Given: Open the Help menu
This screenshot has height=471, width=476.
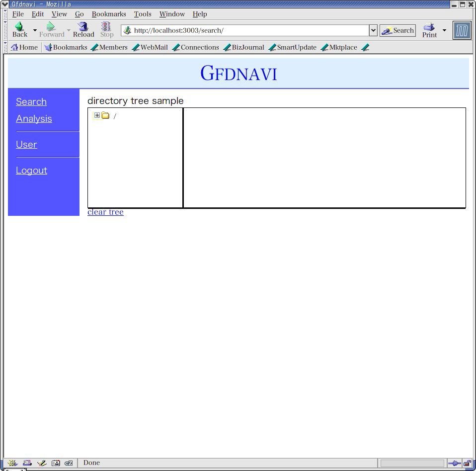Looking at the screenshot, I should 200,14.
